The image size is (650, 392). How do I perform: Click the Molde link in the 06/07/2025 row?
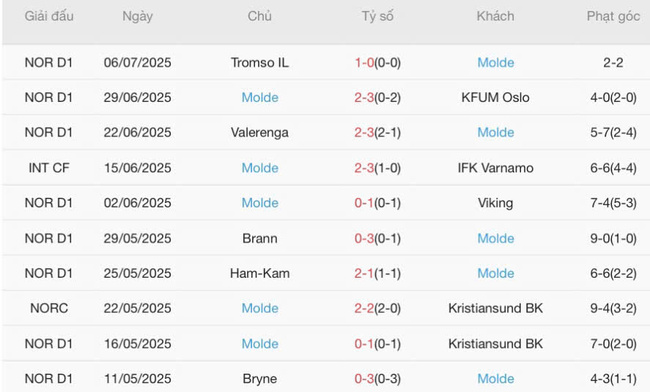495,63
